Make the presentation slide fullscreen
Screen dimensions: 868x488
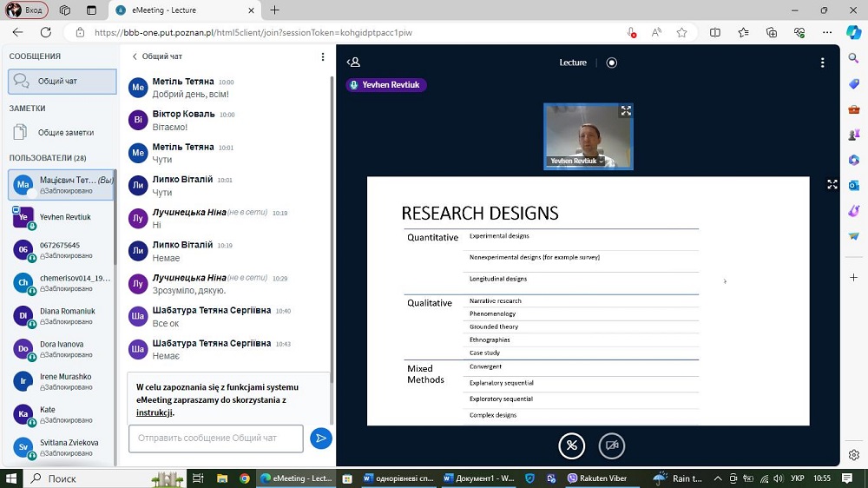tap(832, 184)
